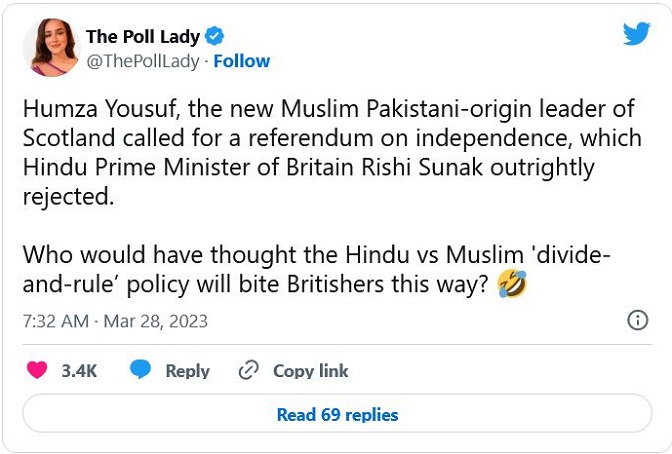Click the laughing emoji in the tweet
Viewport: 672px width, 454px height.
tap(511, 285)
